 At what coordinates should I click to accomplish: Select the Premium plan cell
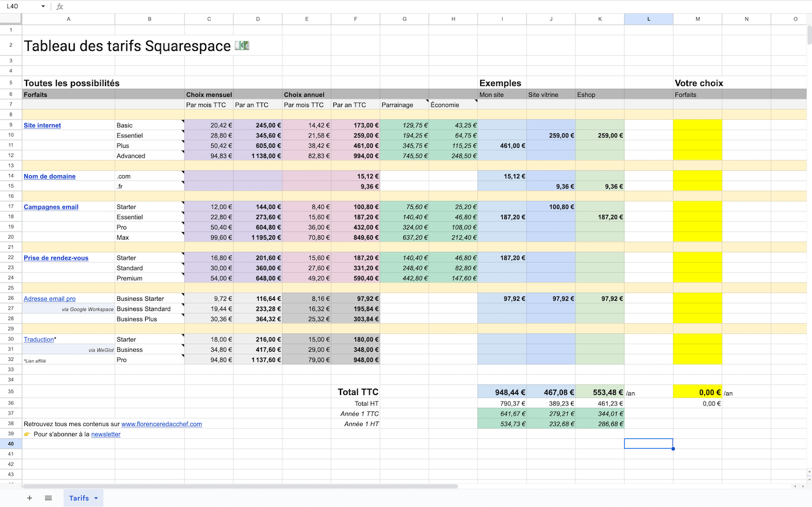pyautogui.click(x=149, y=279)
